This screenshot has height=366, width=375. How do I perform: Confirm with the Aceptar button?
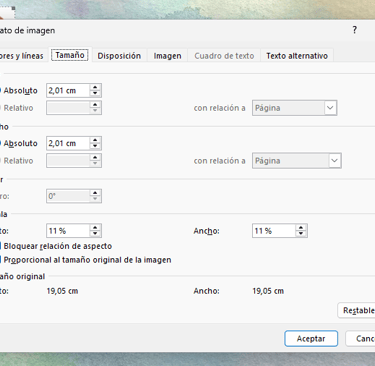click(x=311, y=339)
